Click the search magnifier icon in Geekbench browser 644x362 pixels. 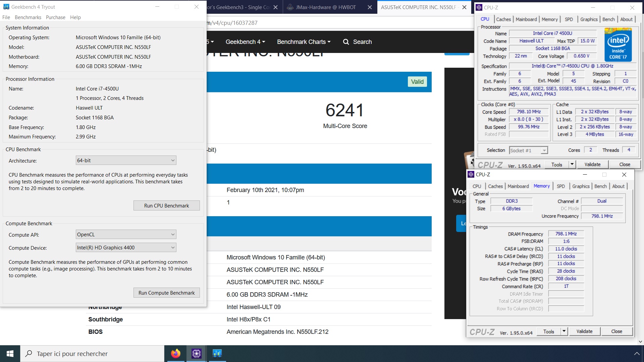(x=346, y=42)
